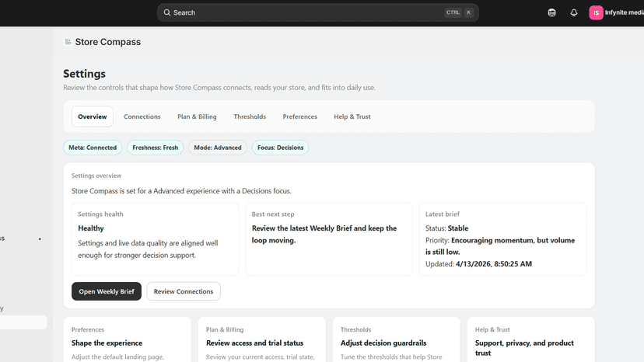Viewport: 644px width, 362px height.
Task: Click the Infynite media account name
Action: coord(625,12)
